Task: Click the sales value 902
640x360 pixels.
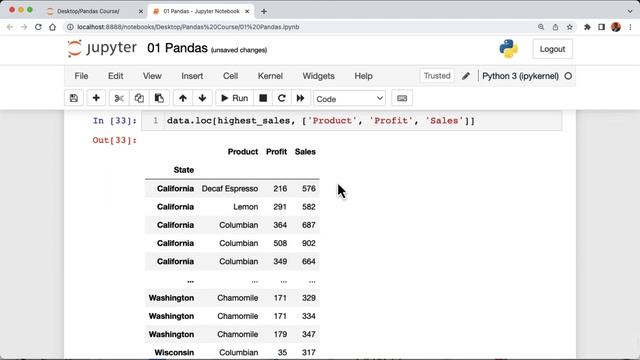Action: click(309, 243)
